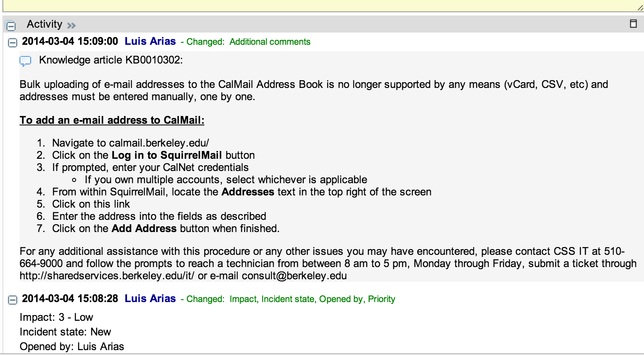Viewport: 644px width, 355px height.
Task: Click the 2014-03-04 15:08:28 timestamp
Action: pyautogui.click(x=70, y=298)
